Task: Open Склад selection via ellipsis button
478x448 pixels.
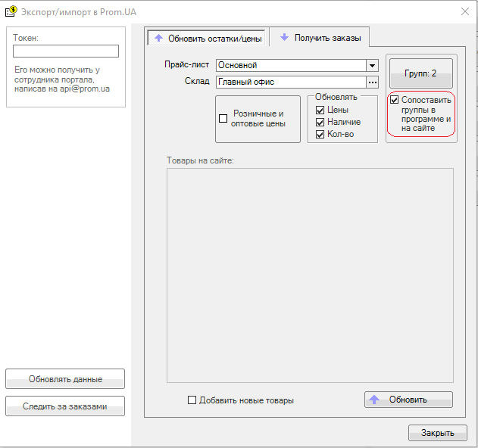Action: [x=372, y=82]
